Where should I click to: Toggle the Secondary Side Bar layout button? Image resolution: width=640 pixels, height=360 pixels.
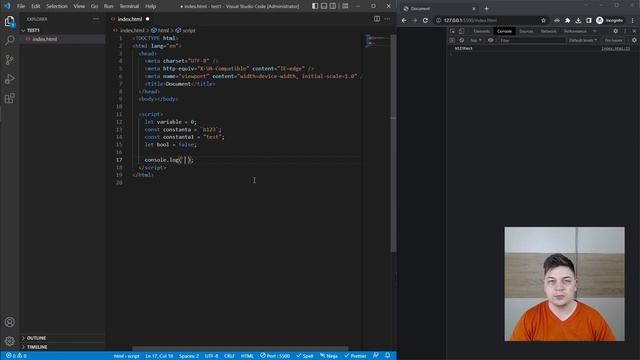click(333, 6)
